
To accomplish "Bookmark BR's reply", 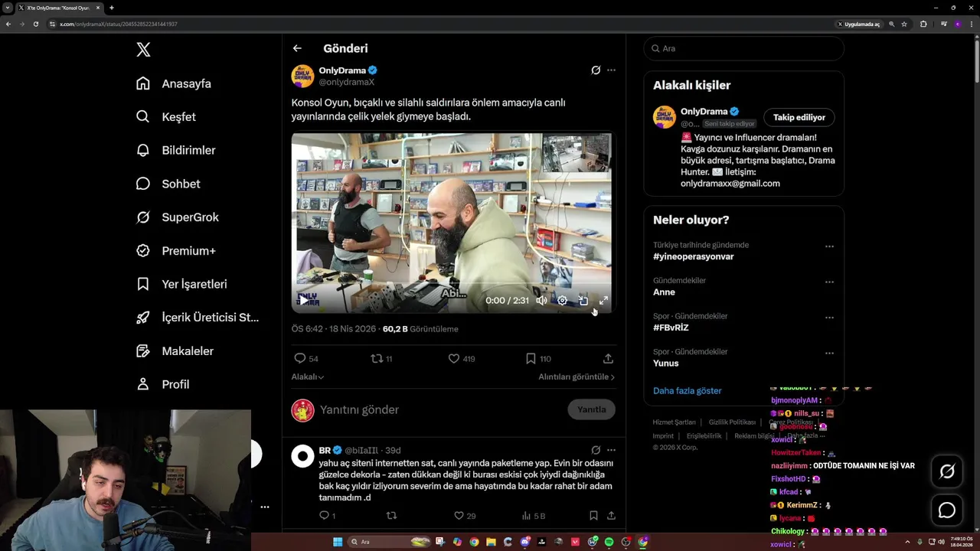I will point(593,516).
